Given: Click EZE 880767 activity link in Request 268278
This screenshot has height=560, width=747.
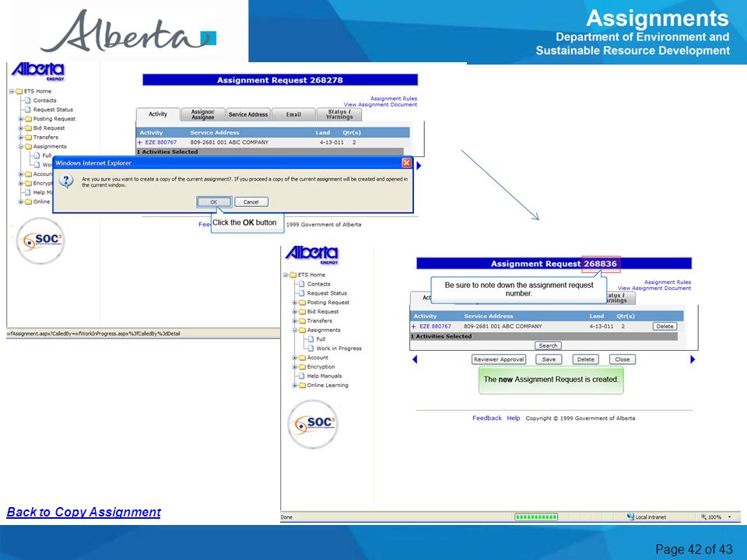Looking at the screenshot, I should coord(160,142).
